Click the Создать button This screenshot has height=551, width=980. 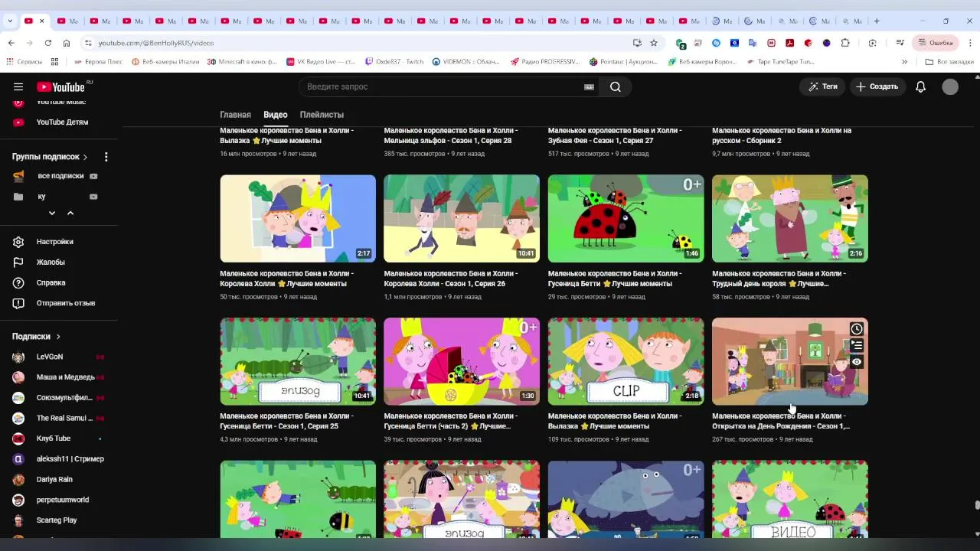(877, 86)
